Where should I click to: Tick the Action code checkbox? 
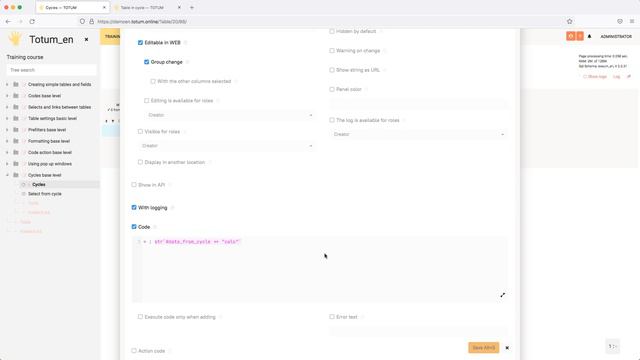(134, 351)
